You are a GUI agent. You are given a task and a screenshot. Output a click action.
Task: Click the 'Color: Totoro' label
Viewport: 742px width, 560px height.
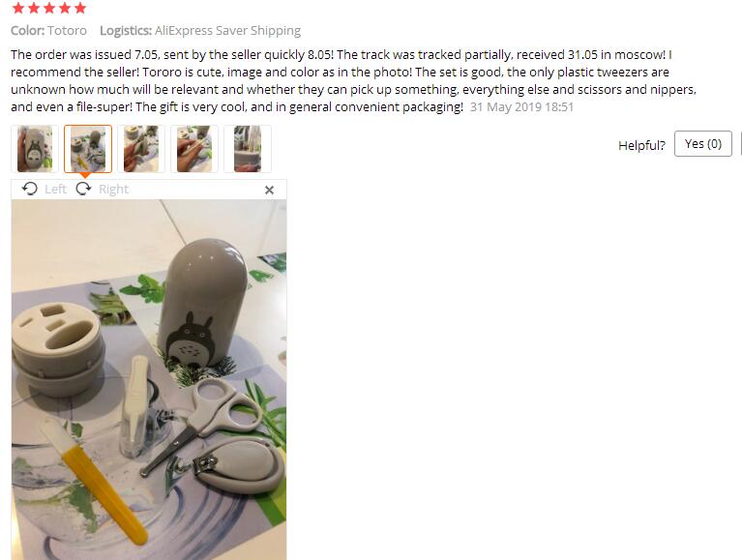48,31
